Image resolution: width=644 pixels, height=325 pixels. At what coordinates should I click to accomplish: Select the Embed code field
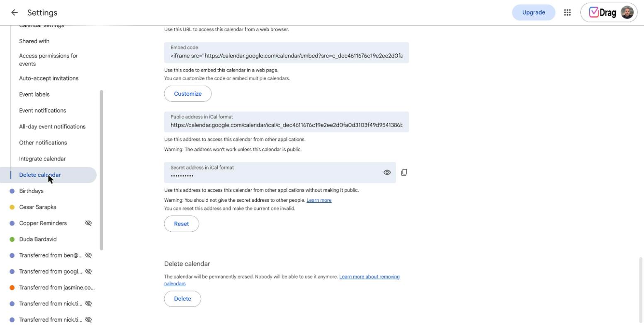287,53
